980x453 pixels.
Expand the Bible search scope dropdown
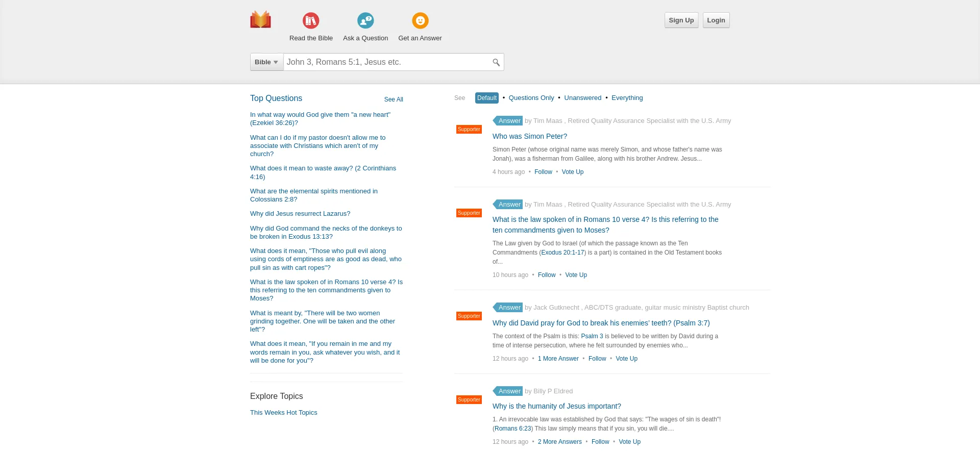266,62
